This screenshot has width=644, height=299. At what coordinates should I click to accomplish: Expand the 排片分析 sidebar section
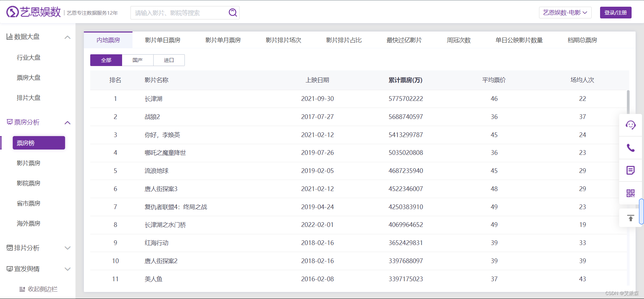point(67,248)
